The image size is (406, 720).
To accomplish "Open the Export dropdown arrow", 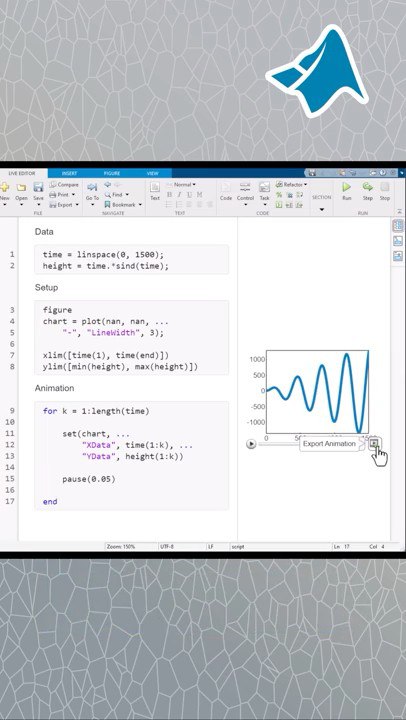I will click(x=77, y=205).
